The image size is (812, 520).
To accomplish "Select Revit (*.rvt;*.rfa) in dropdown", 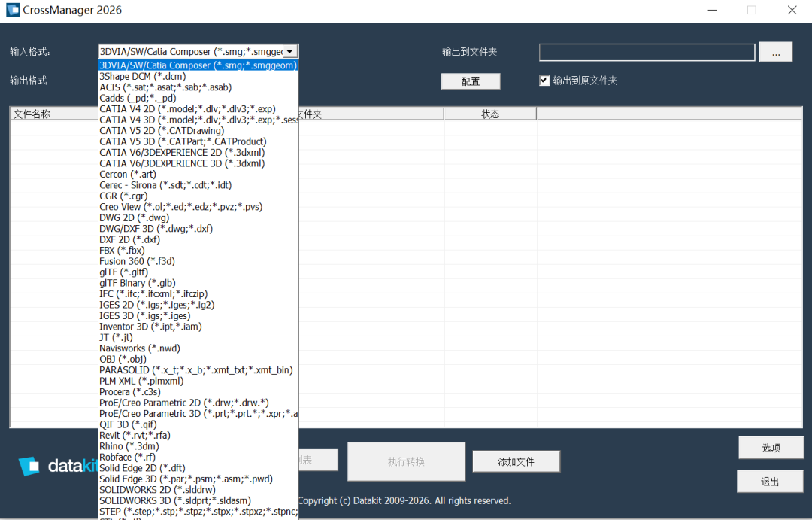I will tap(198, 436).
